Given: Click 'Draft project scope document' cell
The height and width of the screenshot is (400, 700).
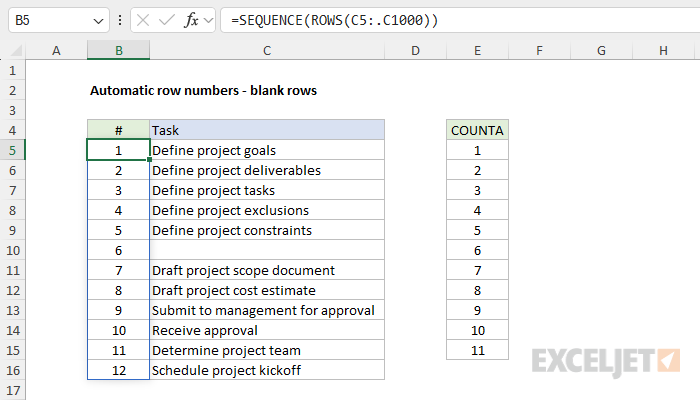Looking at the screenshot, I should [267, 270].
